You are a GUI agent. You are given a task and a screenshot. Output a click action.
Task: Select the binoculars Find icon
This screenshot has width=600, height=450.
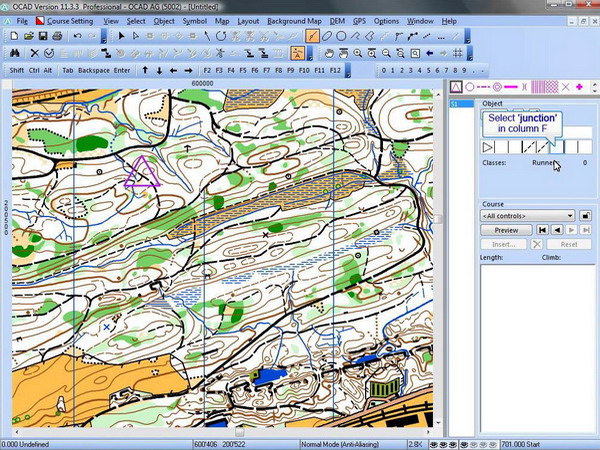(x=15, y=53)
